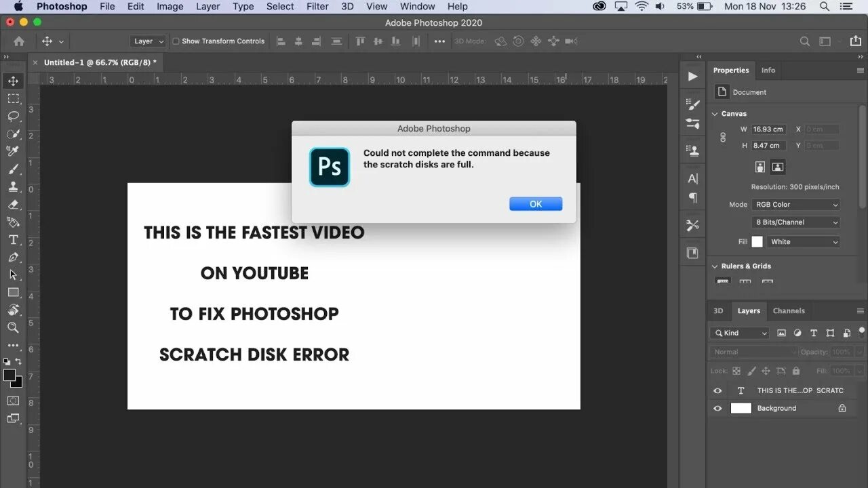Toggle the type layers filter
868x488 pixels.
814,333
